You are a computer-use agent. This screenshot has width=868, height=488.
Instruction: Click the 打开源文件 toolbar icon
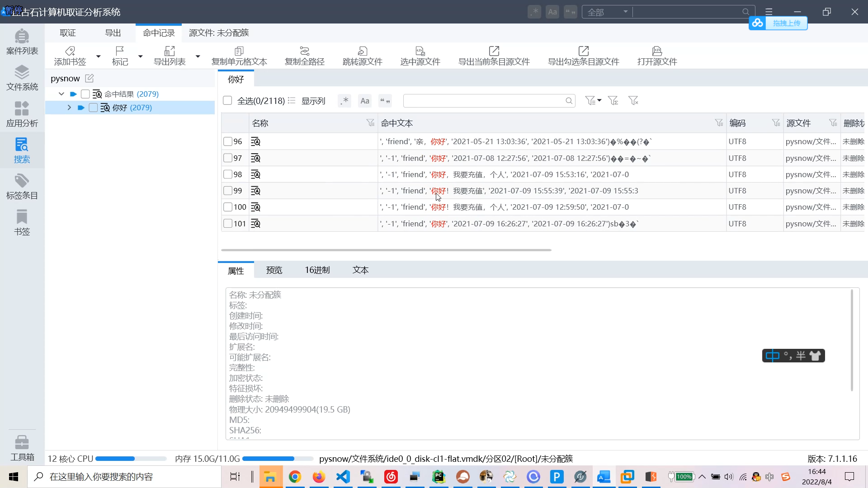(x=657, y=55)
